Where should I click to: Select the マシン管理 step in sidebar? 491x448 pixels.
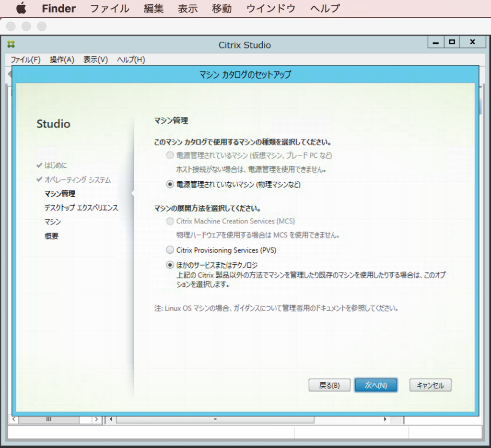pyautogui.click(x=60, y=194)
